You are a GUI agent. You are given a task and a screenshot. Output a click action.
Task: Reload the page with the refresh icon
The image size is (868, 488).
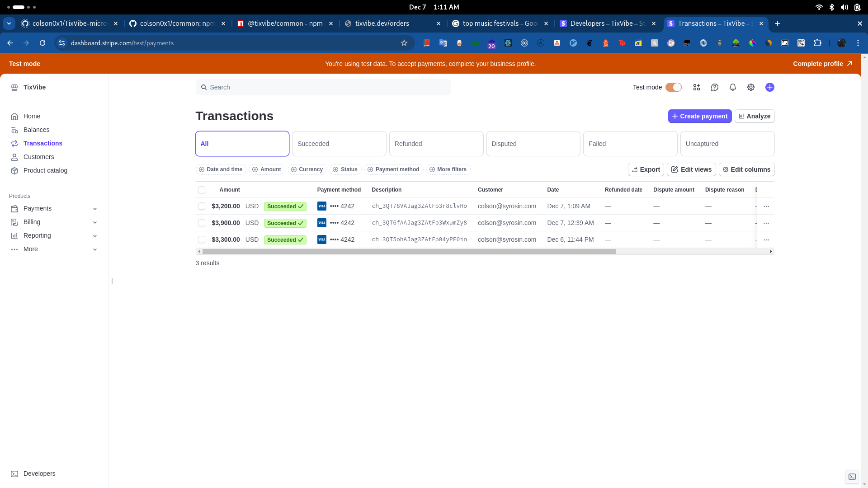point(42,43)
